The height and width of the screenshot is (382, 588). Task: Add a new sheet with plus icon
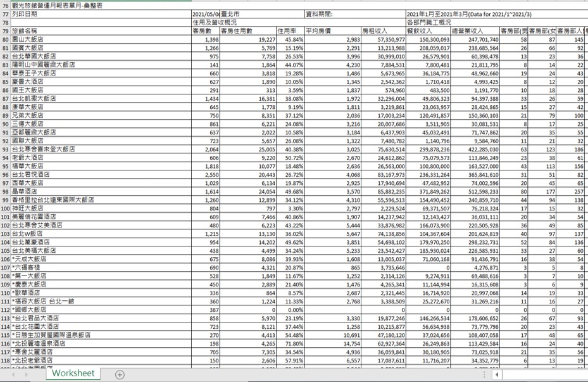pos(120,374)
